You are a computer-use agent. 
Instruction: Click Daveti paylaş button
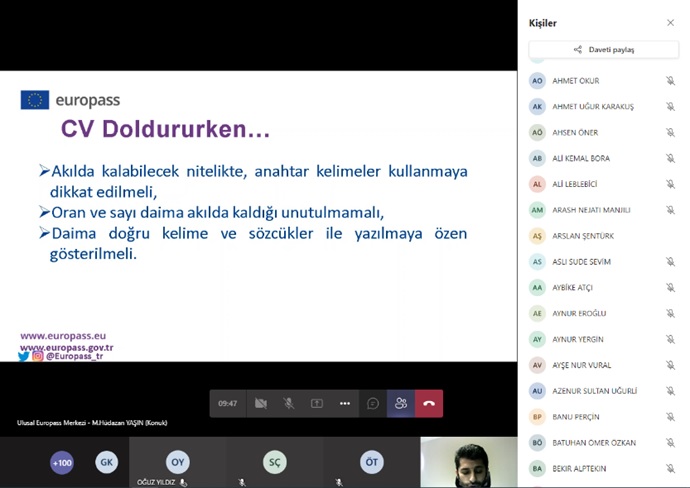click(x=604, y=50)
